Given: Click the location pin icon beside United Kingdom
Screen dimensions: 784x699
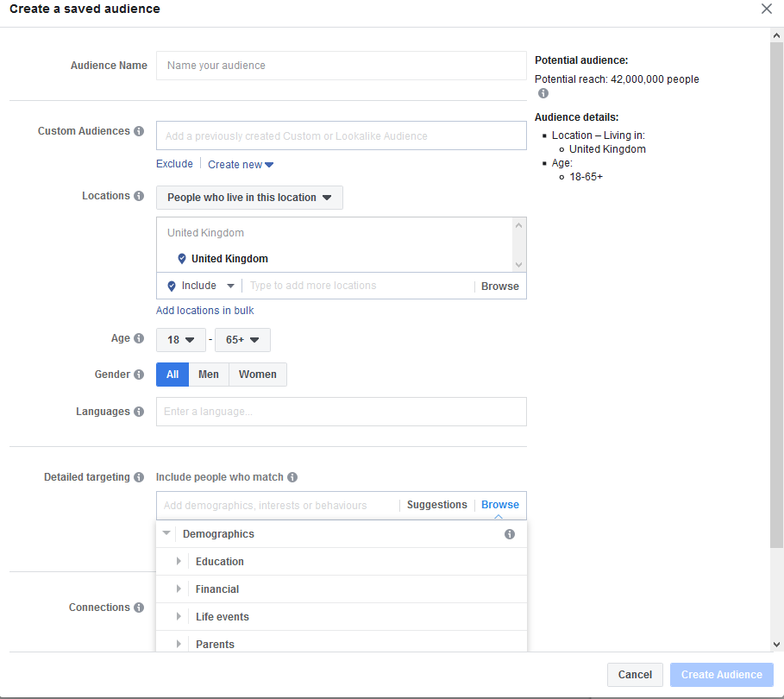Looking at the screenshot, I should coord(181,258).
